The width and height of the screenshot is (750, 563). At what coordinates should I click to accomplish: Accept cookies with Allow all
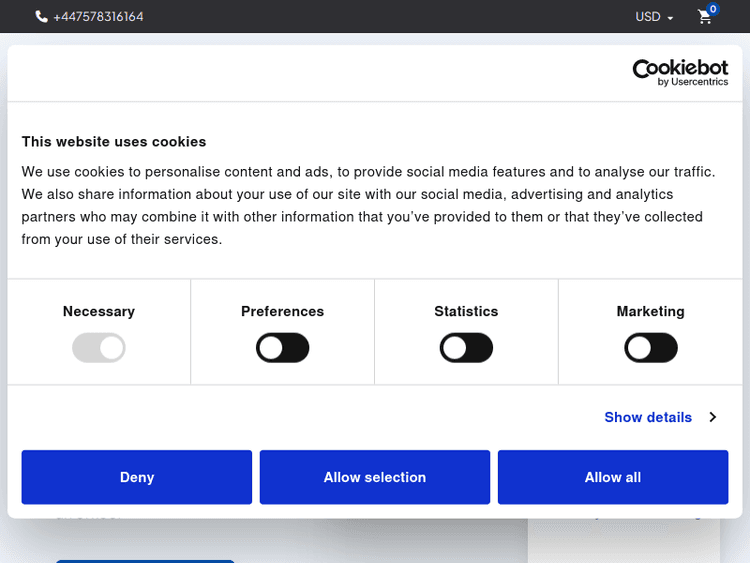(x=613, y=477)
